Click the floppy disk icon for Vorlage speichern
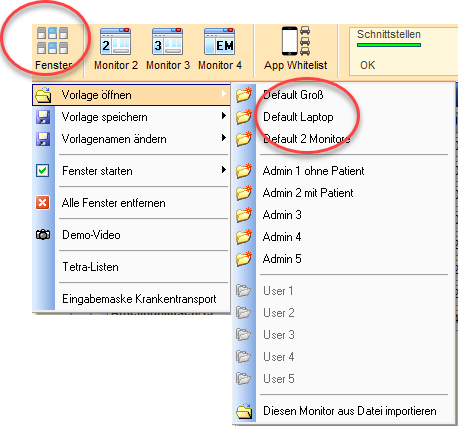The image size is (458, 426). tap(43, 117)
